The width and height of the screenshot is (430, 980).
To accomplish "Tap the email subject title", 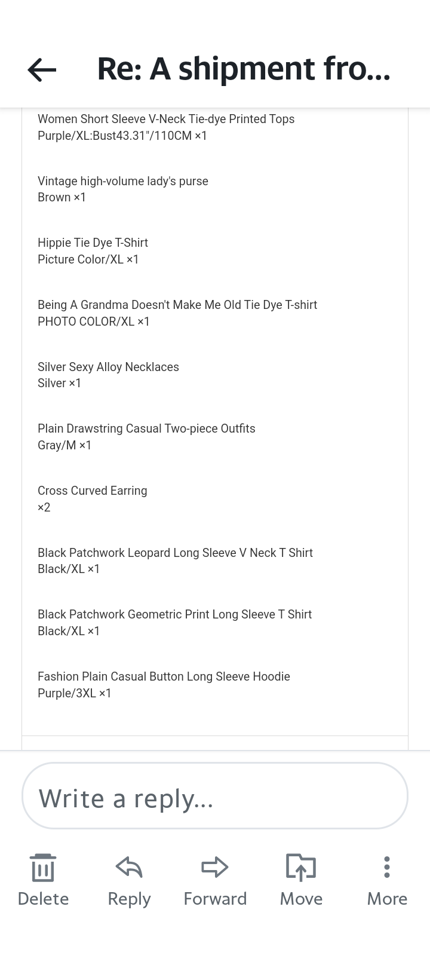I will (244, 69).
